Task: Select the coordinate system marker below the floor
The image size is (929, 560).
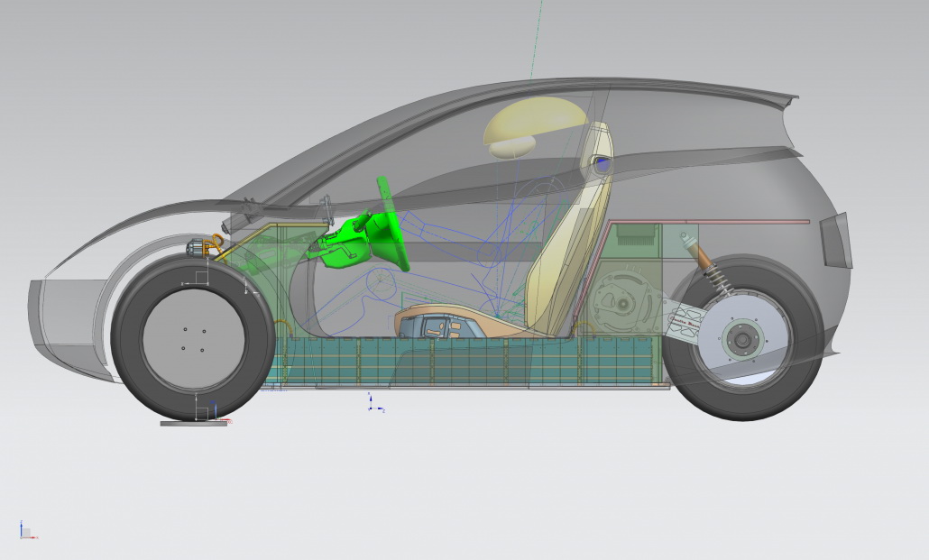Action: [x=373, y=403]
